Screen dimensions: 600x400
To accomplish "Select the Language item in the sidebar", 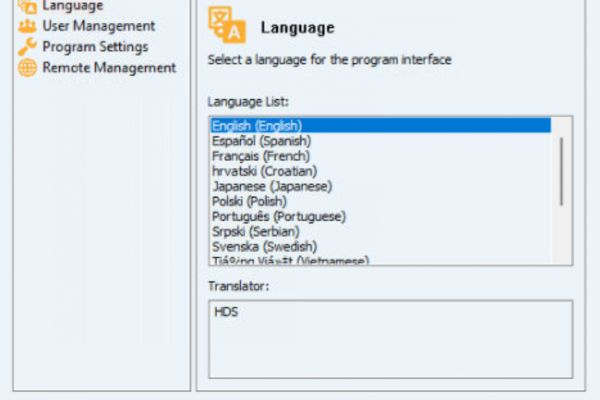I will point(73,6).
